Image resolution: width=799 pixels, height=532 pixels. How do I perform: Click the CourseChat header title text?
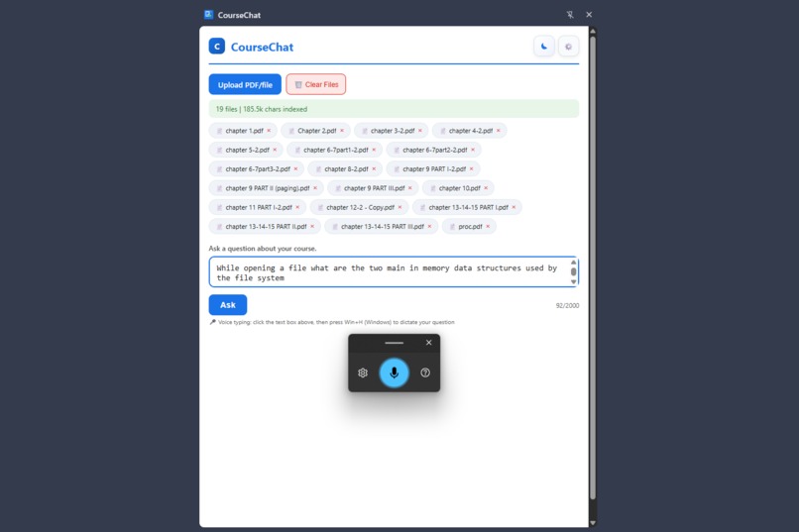[262, 47]
